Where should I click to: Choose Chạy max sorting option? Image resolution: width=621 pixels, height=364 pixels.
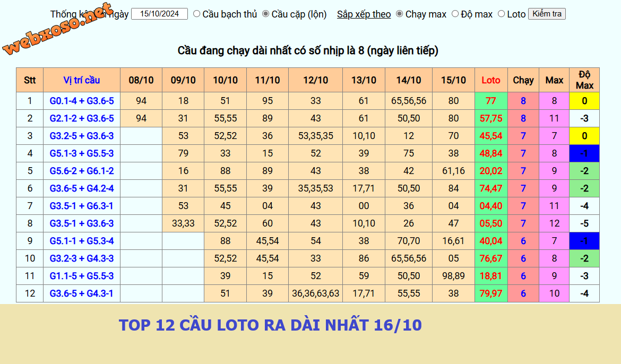[400, 14]
